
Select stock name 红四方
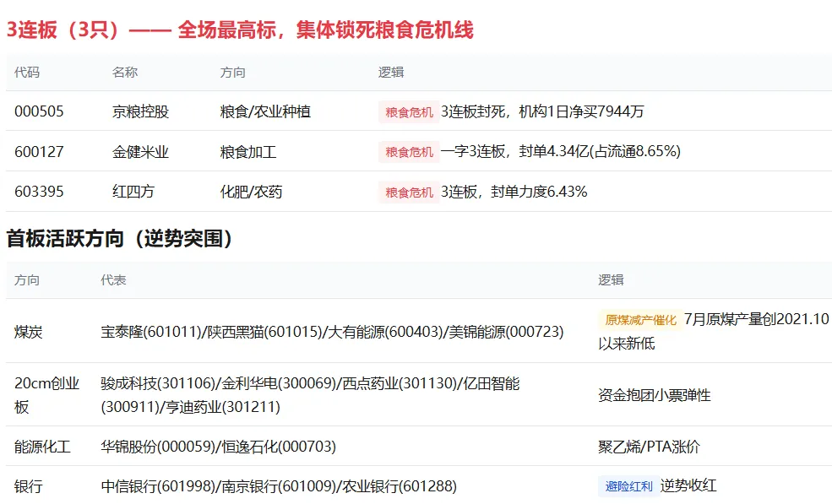133,192
